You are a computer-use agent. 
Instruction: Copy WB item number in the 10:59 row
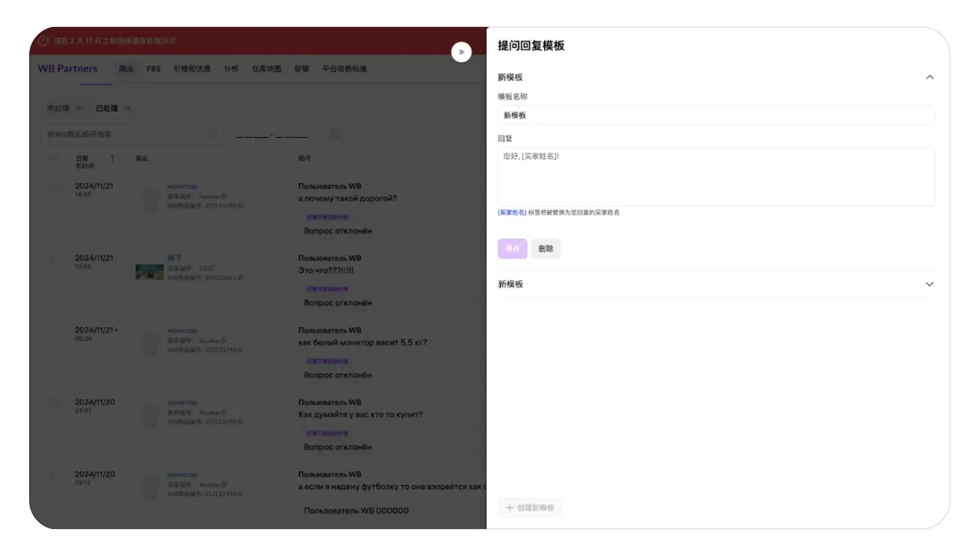point(241,277)
